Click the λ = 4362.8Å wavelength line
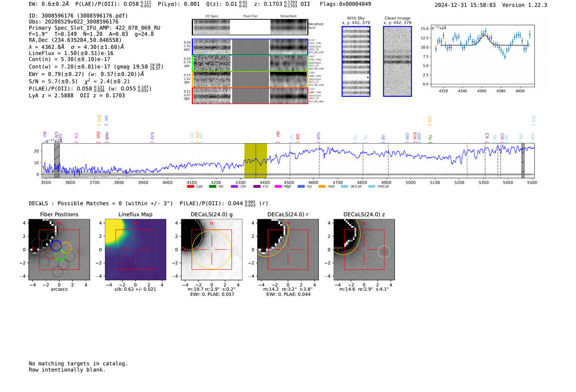Image resolution: width=576 pixels, height=392 pixels. click(77, 47)
